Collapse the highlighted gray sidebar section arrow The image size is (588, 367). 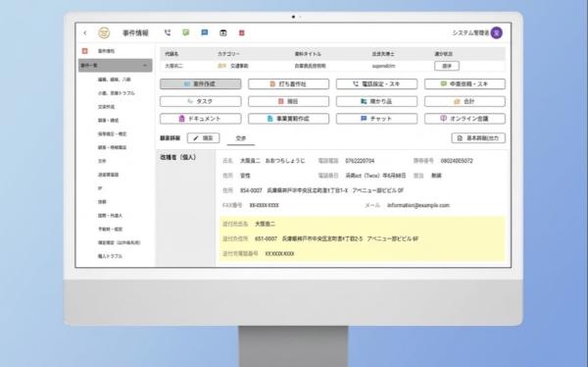(145, 66)
